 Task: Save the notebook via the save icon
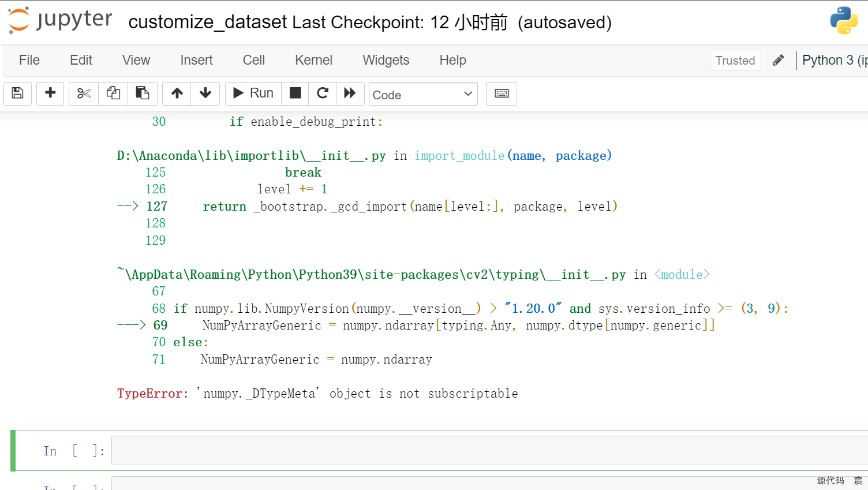coord(17,93)
